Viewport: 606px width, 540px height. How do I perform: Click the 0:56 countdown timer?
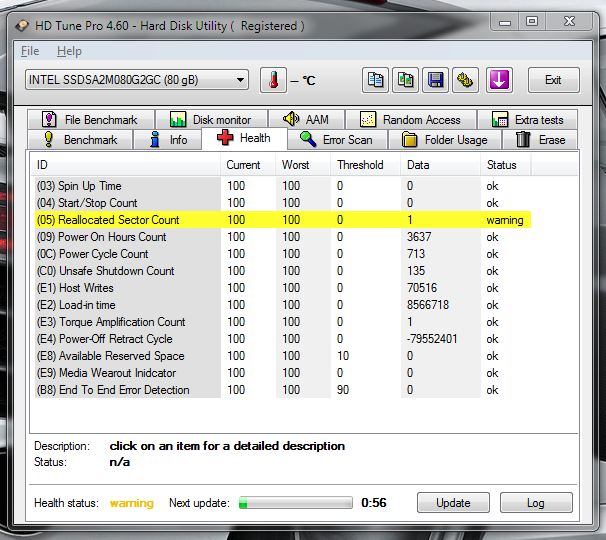click(x=374, y=503)
